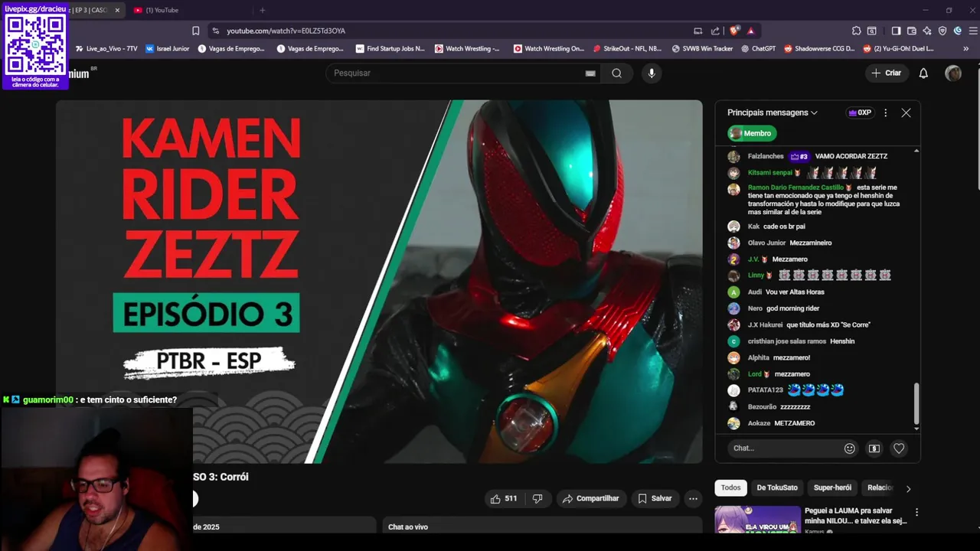Open Brave Wallet icon
The image size is (980, 551).
pyautogui.click(x=912, y=31)
